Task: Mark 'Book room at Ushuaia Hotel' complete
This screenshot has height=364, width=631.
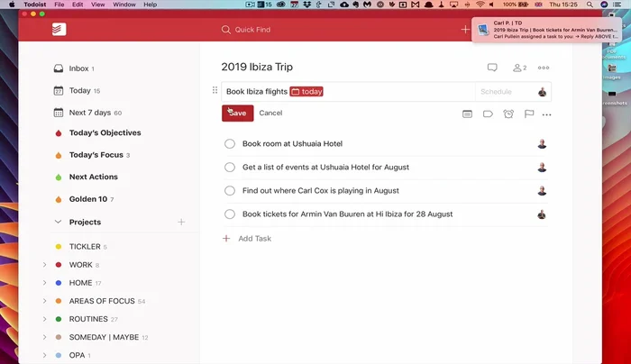Action: (230, 144)
